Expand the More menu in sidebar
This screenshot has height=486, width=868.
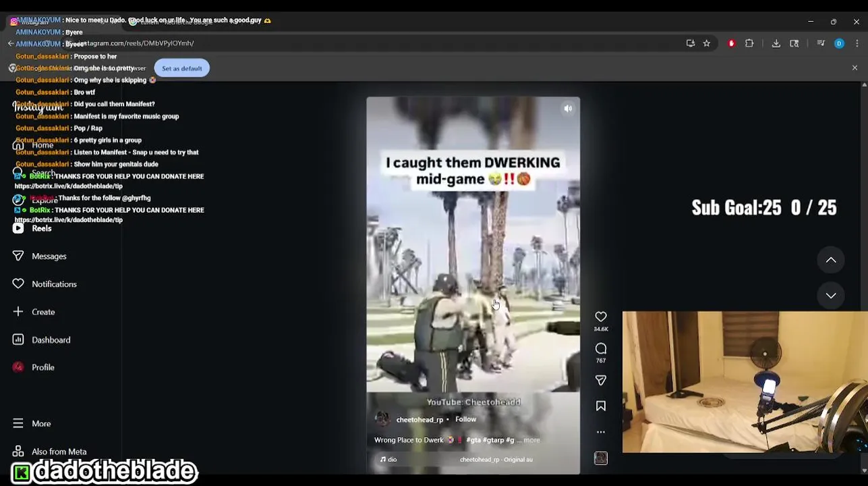tap(41, 424)
